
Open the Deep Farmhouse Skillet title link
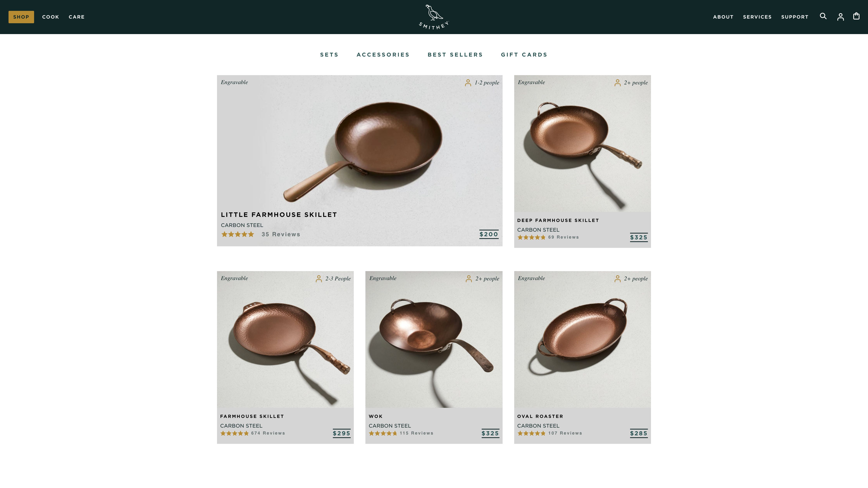coord(558,220)
